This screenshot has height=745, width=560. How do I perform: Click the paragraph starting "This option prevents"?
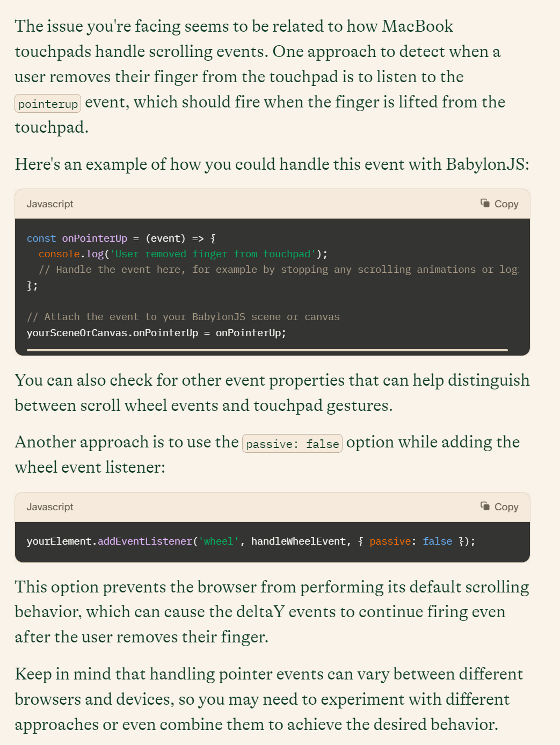[272, 612]
